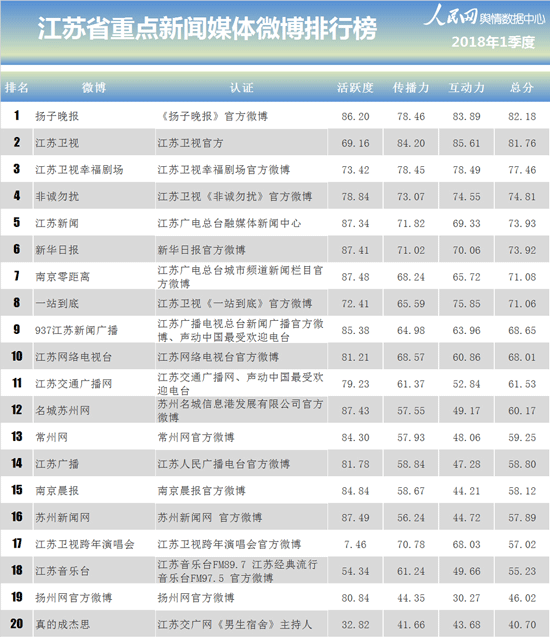
Task: Click activity score 87.43 for 名城苏州网
Action: [355, 411]
